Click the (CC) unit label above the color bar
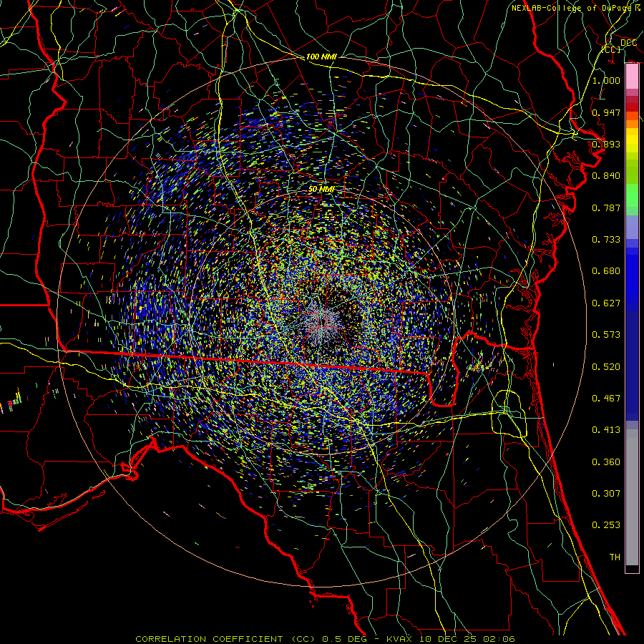Viewport: 644px width, 644px height. tap(611, 49)
